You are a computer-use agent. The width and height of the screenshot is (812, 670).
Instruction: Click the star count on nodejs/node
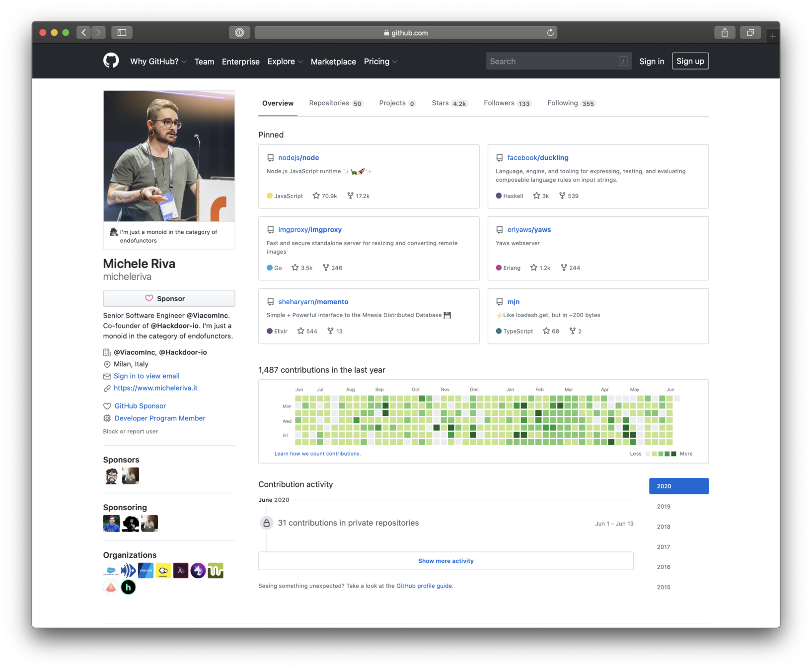click(x=325, y=196)
